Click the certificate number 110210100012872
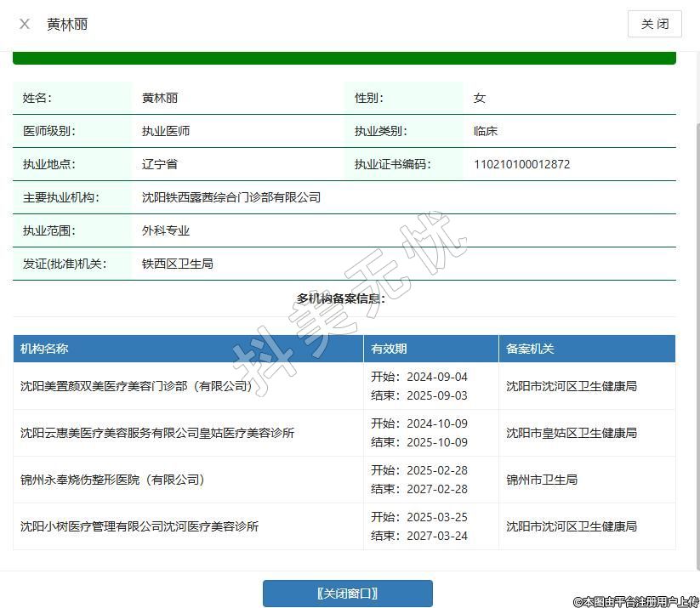This screenshot has width=700, height=608. 521,164
